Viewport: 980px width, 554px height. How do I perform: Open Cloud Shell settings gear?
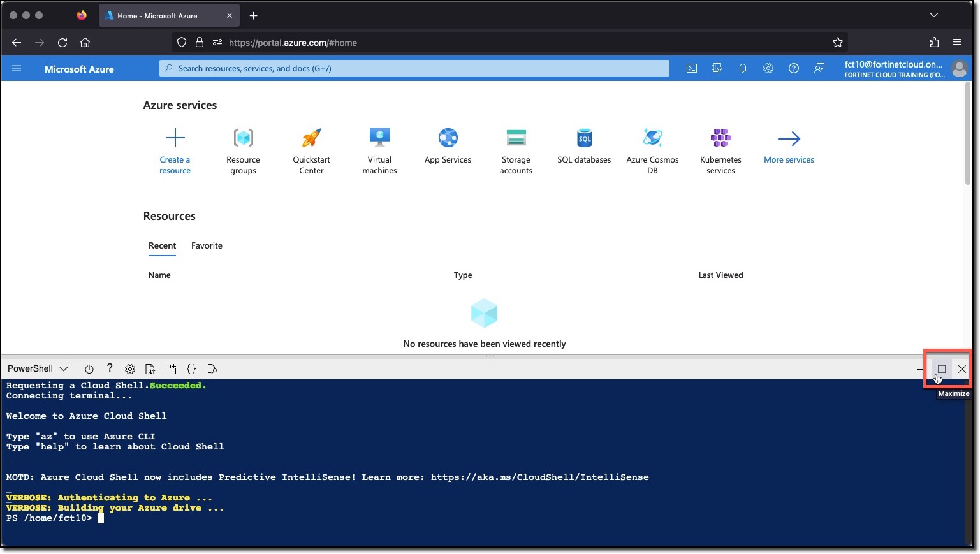coord(130,369)
